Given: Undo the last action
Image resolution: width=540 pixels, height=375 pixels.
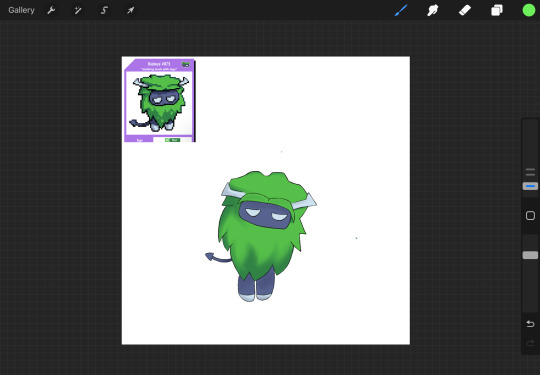Looking at the screenshot, I should click(530, 324).
